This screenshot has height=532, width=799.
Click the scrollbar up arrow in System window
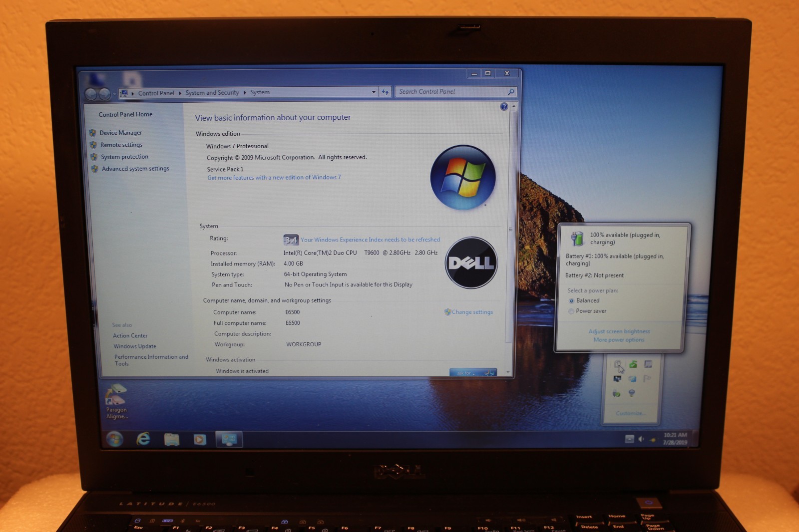514,106
